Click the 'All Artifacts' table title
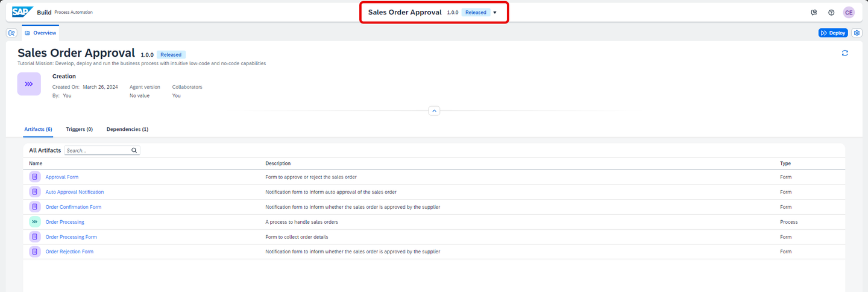The image size is (868, 292). coord(45,150)
